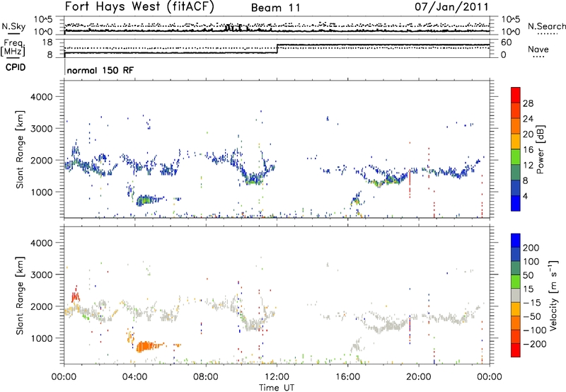Click the 'normal 150 RF' text
This screenshot has width=566, height=392.
[x=100, y=70]
